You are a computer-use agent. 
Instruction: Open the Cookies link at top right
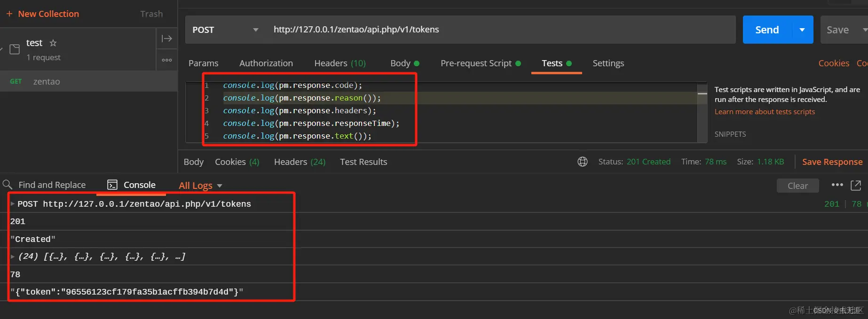click(834, 63)
